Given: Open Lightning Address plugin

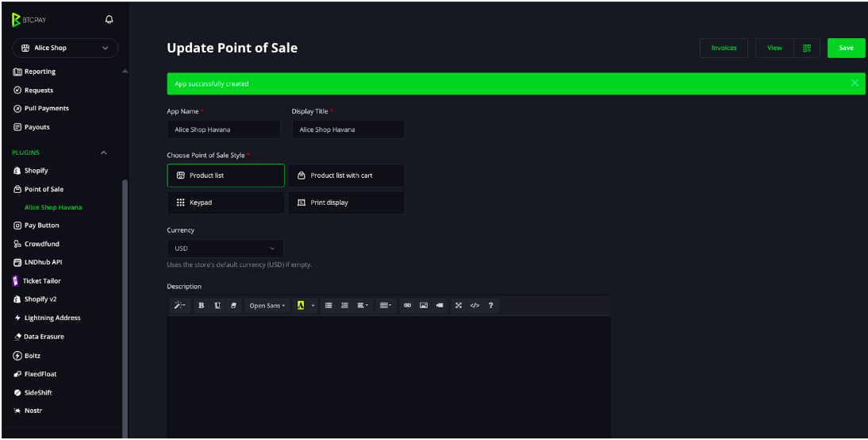Looking at the screenshot, I should [x=47, y=318].
